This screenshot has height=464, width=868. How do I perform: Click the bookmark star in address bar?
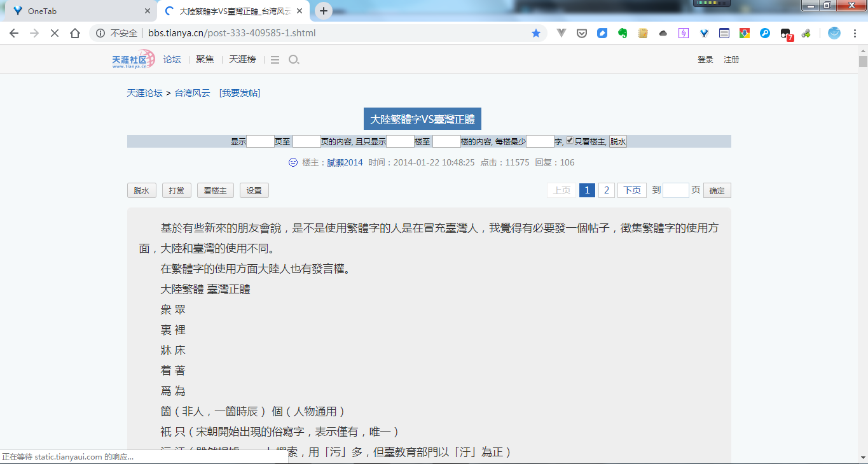tap(536, 33)
